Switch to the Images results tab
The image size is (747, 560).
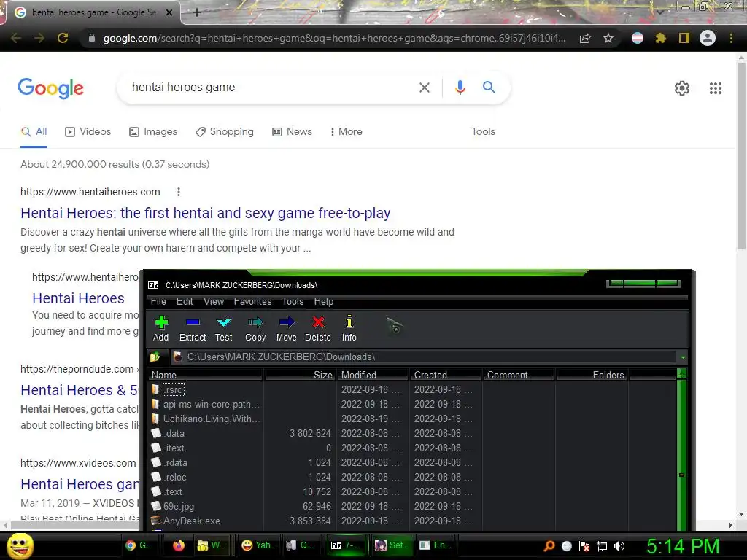[153, 132]
